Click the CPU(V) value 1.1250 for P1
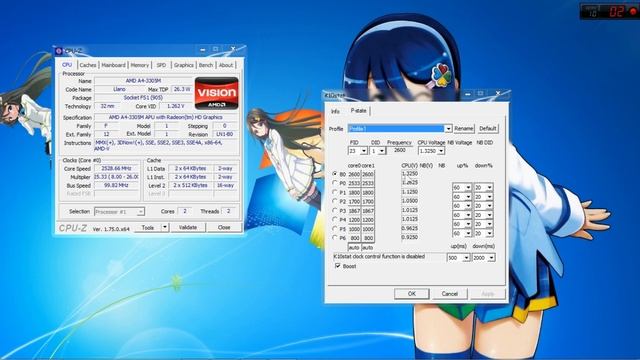 click(x=410, y=192)
